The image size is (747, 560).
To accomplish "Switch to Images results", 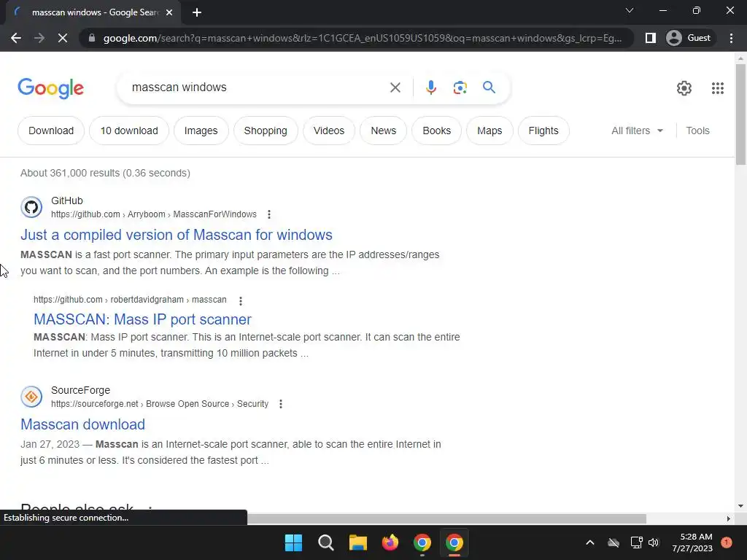I will [x=201, y=131].
